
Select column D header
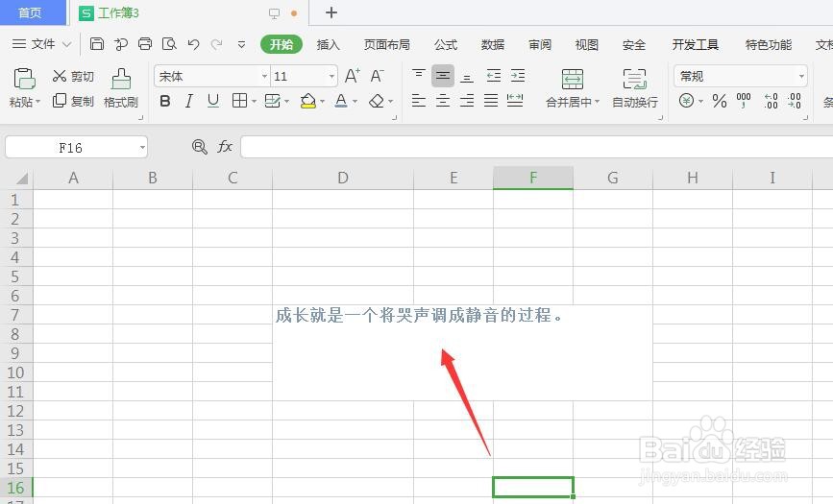343,178
